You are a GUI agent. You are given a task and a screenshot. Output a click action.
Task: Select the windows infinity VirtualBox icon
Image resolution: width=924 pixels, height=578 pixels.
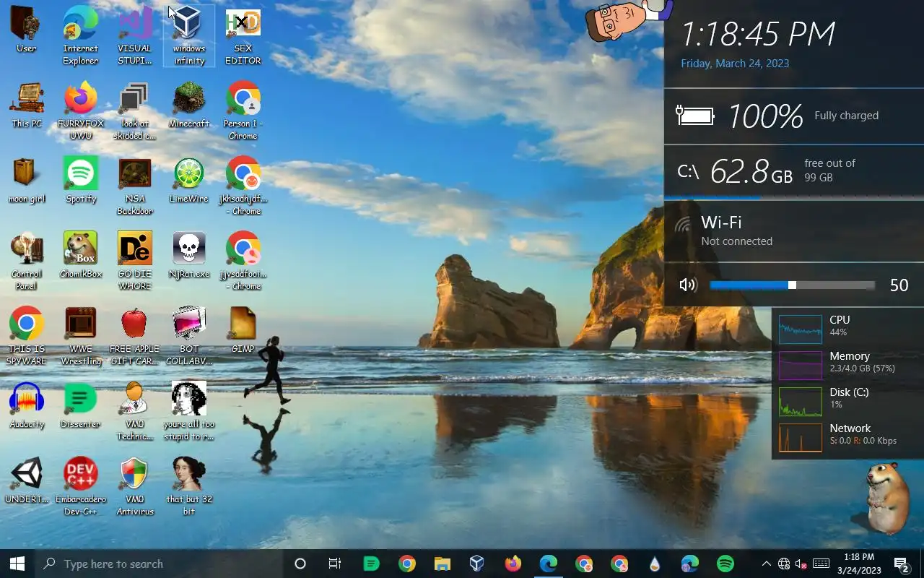pyautogui.click(x=189, y=35)
